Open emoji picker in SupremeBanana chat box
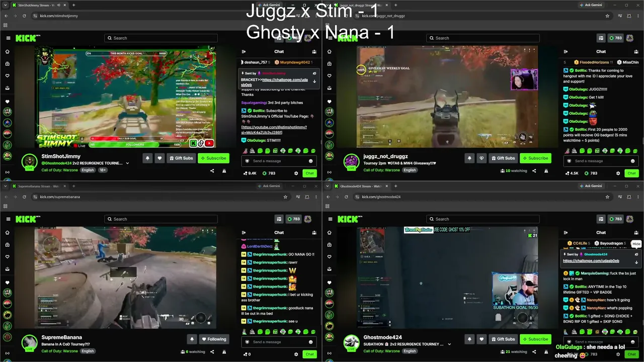This screenshot has width=644, height=362. click(x=310, y=342)
